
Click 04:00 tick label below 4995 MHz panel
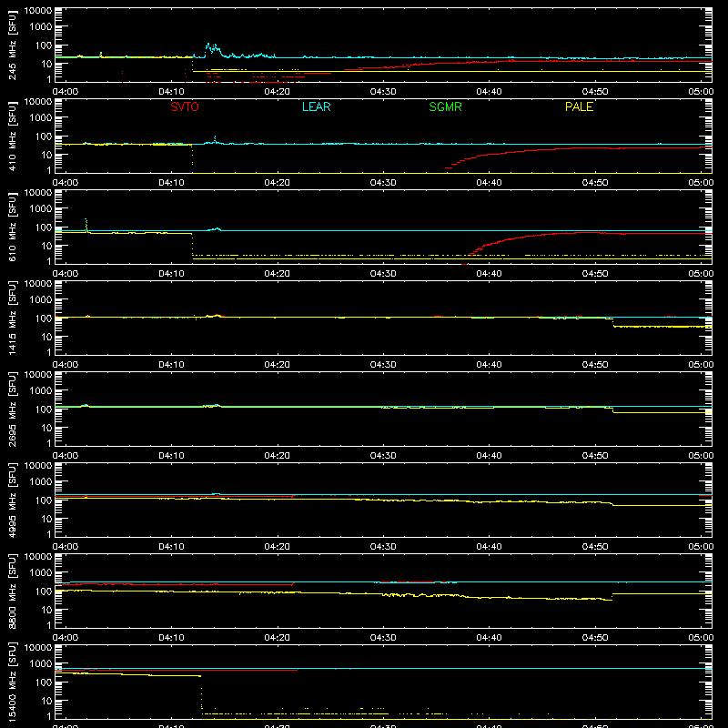pos(66,547)
